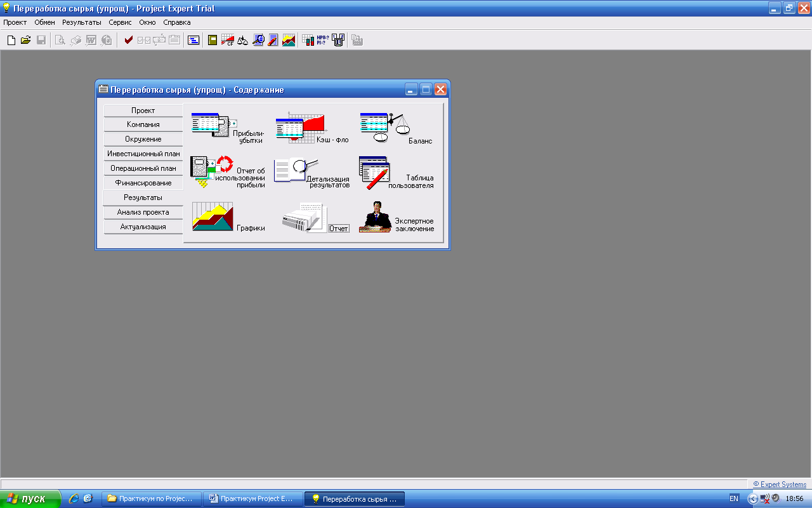This screenshot has height=508, width=812.
Task: Open Cash-Flow via the CF toolbar icon
Action: tap(228, 40)
